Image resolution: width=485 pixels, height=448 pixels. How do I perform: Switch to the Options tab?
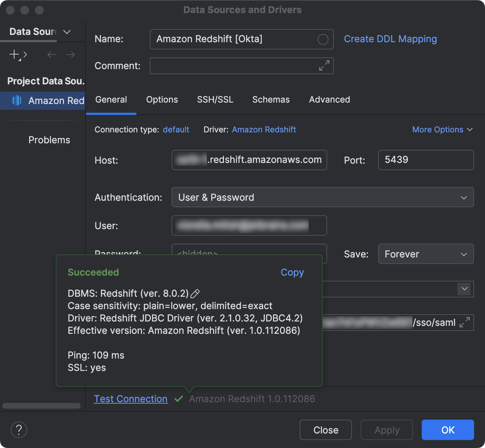[162, 100]
